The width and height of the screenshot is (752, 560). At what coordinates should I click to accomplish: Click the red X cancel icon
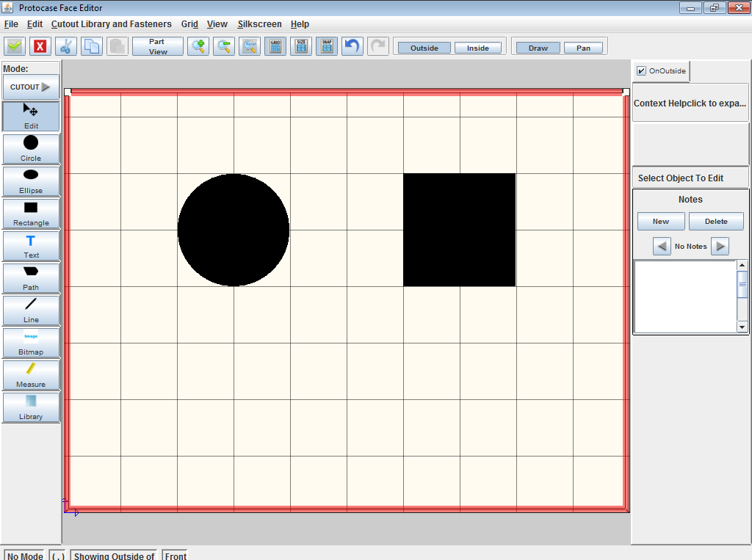pos(40,46)
